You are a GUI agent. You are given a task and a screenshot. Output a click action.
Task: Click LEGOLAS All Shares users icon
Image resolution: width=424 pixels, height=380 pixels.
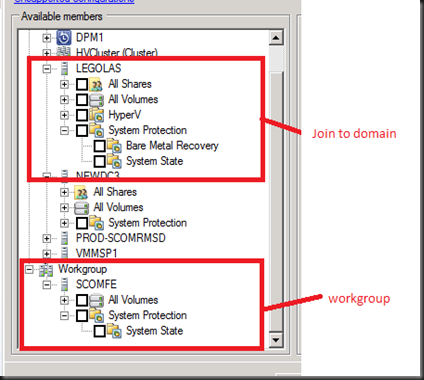96,84
